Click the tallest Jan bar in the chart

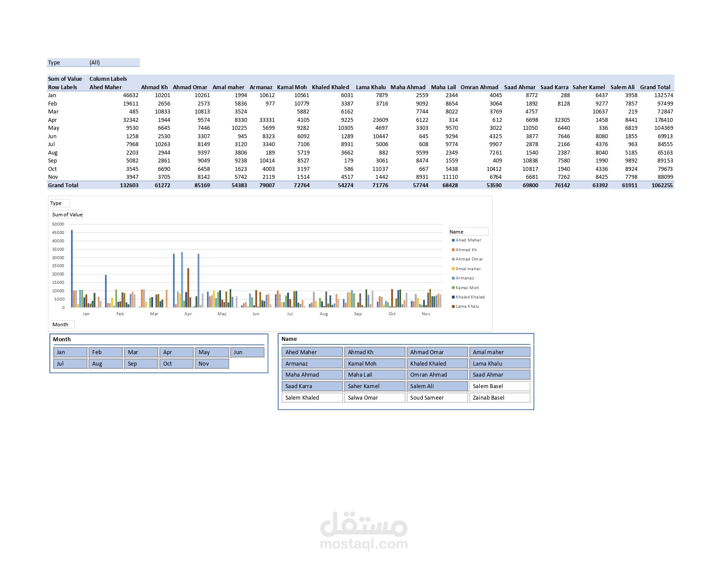(72, 268)
